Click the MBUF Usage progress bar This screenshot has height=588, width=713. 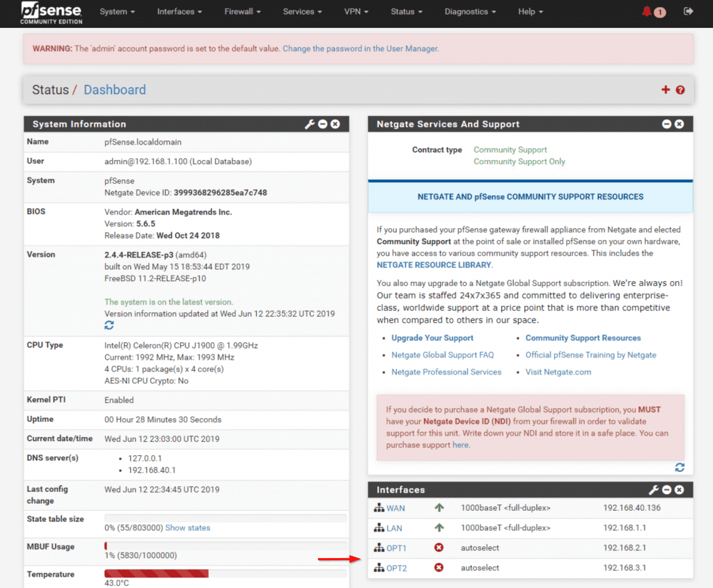pos(226,546)
